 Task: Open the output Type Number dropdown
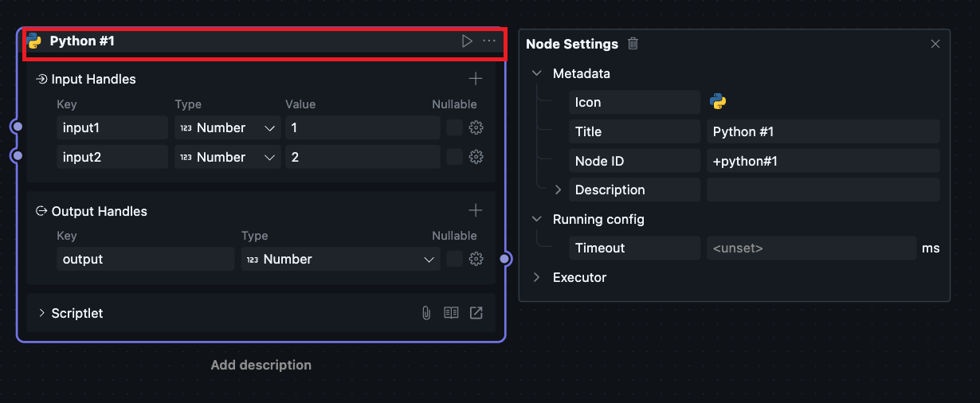tap(340, 259)
